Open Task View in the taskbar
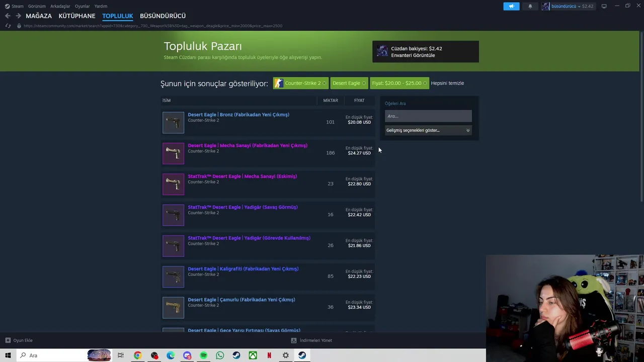The image size is (644, 362). (120, 355)
